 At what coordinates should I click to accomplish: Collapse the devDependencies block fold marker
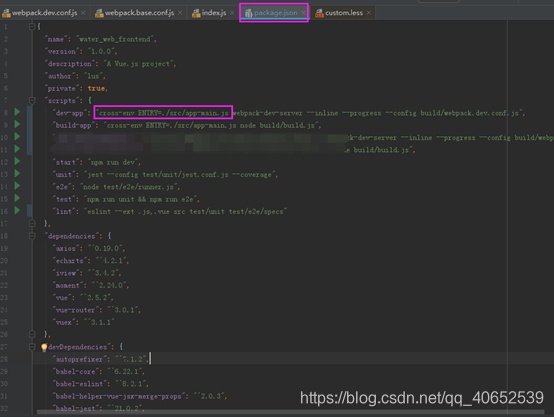pos(32,347)
